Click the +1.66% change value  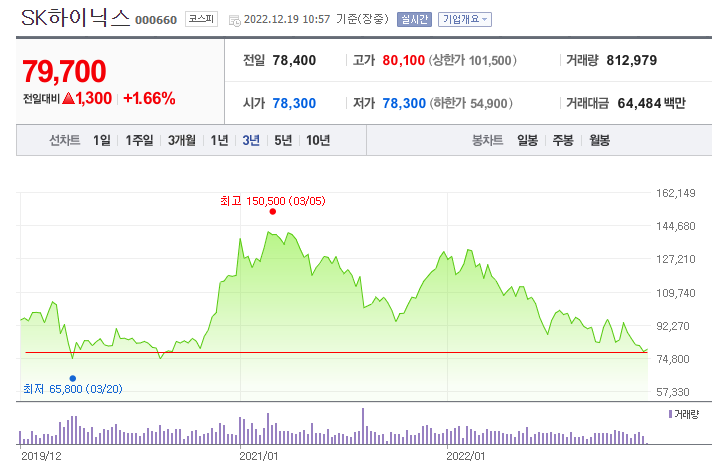coord(149,99)
